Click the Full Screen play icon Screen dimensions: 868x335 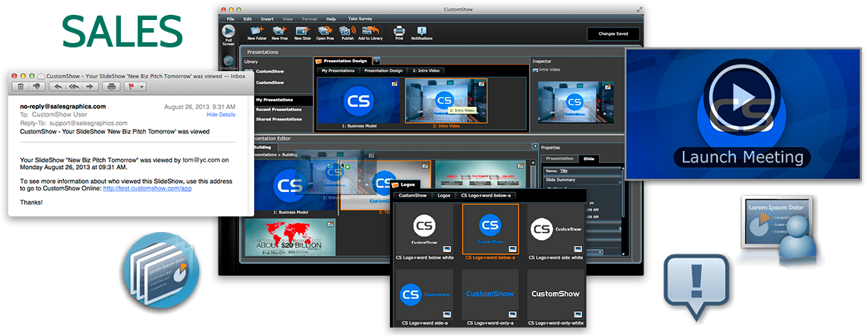(228, 31)
